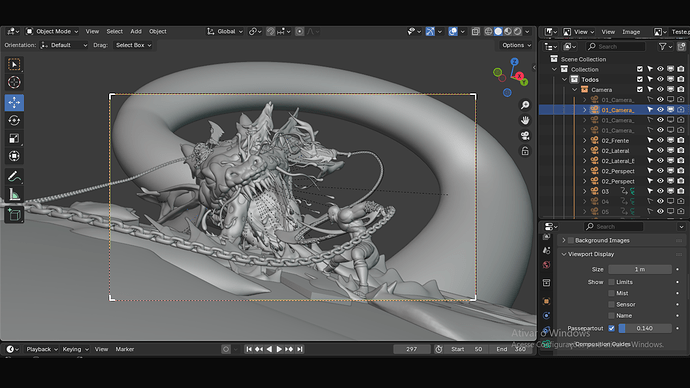Click the timeline auto keying record icon
The image size is (690, 388).
pyautogui.click(x=226, y=349)
